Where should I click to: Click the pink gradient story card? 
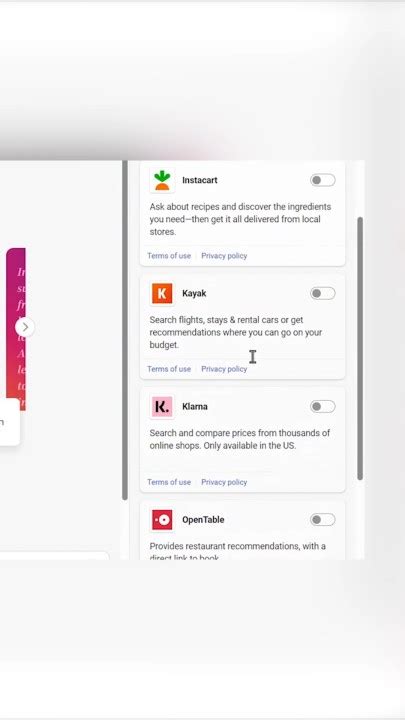(16, 329)
